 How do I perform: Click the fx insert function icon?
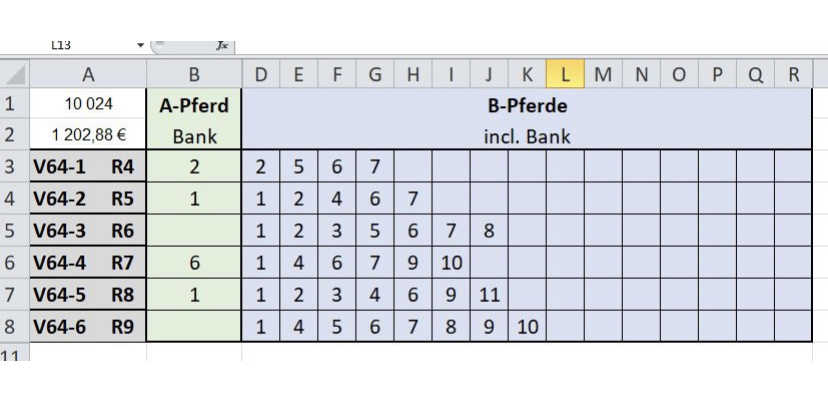coord(222,46)
